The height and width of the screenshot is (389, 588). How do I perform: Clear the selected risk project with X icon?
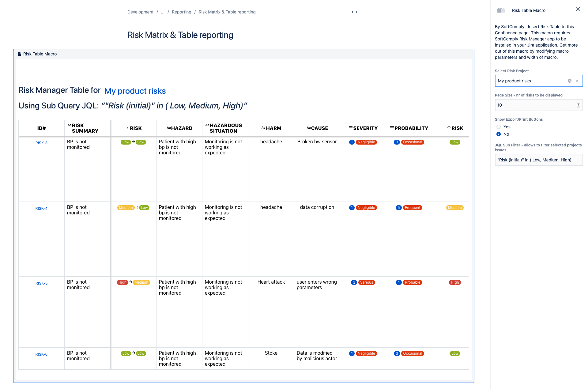click(570, 81)
